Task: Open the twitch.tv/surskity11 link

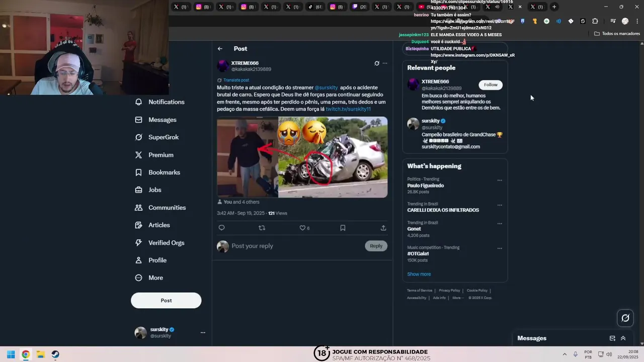Action: point(348,109)
